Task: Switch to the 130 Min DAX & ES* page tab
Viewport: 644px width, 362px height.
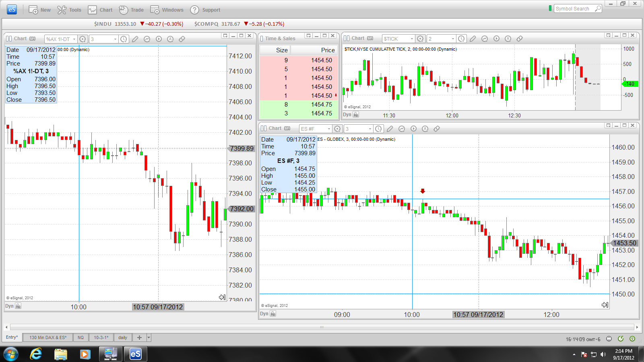Action: coord(47,337)
